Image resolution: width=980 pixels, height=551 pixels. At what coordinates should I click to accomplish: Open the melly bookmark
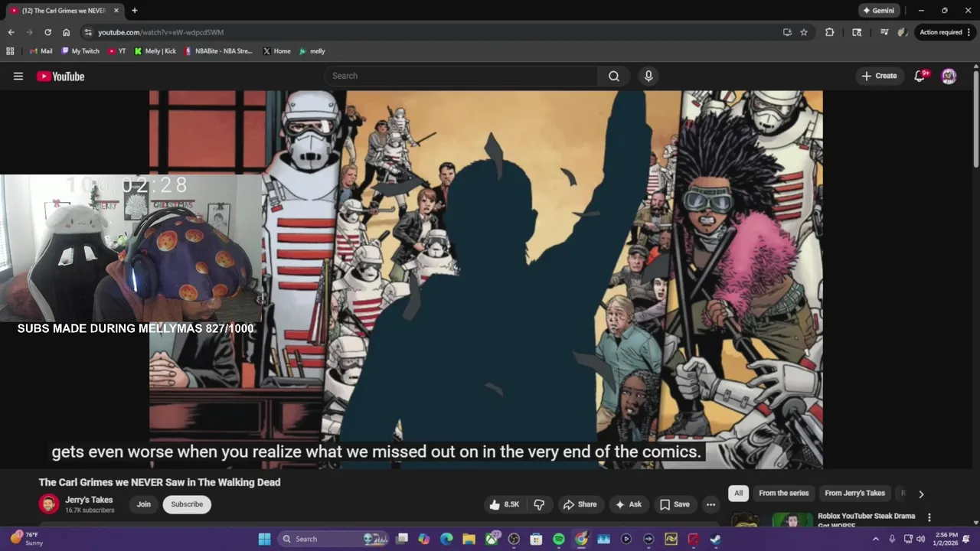point(312,51)
